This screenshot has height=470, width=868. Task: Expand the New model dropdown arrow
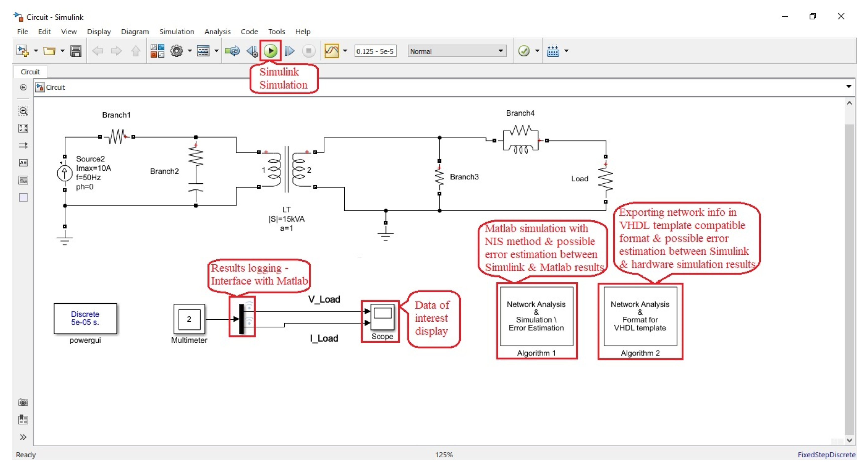click(x=36, y=51)
